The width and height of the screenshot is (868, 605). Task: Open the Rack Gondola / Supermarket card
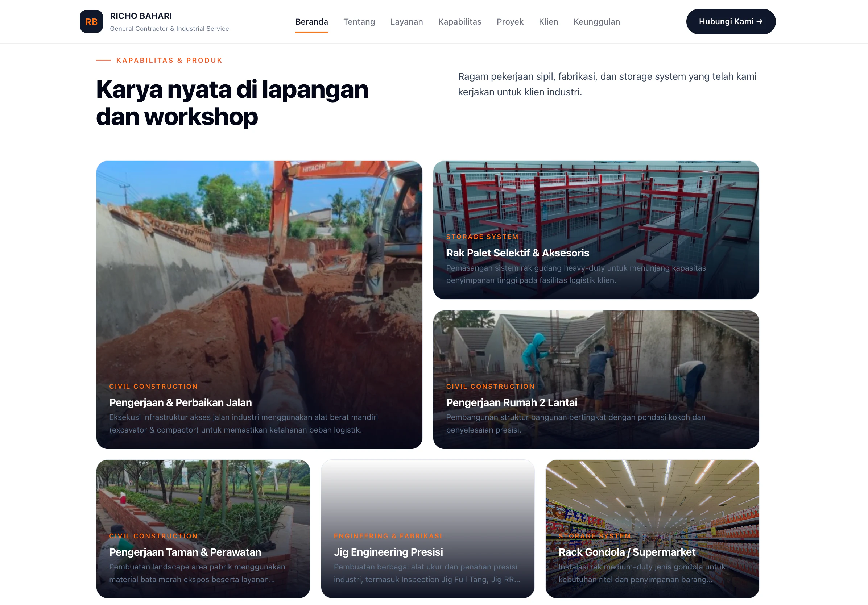click(652, 529)
